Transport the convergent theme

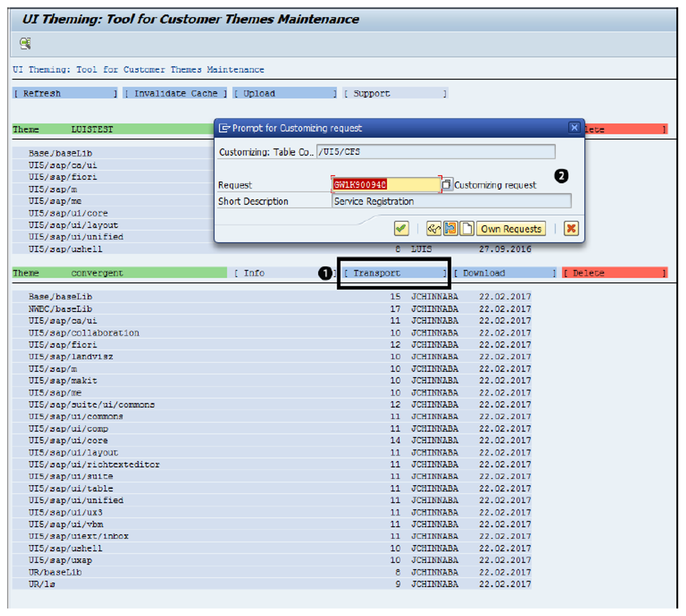[393, 273]
